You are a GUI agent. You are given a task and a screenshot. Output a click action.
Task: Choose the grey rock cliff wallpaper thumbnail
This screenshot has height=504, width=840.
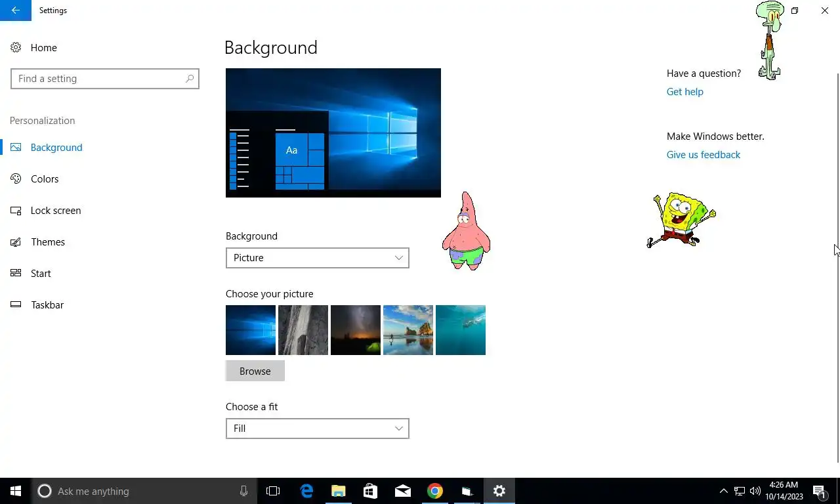coord(303,330)
